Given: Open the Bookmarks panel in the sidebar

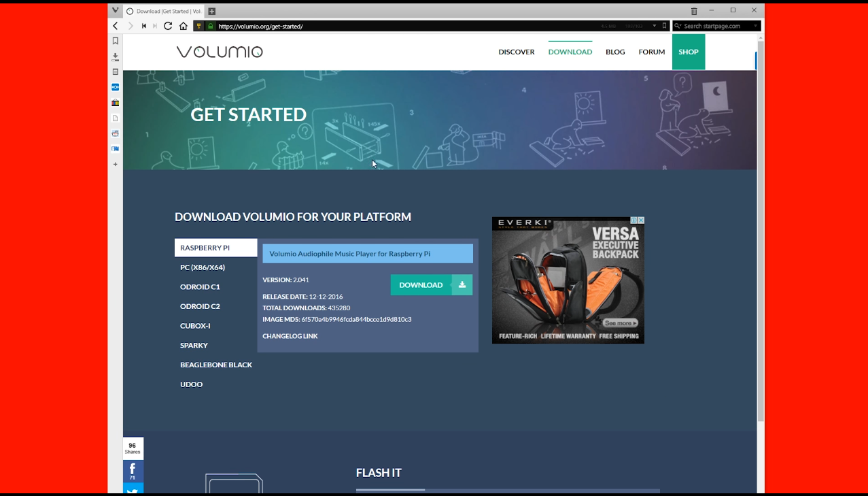Looking at the screenshot, I should [116, 40].
